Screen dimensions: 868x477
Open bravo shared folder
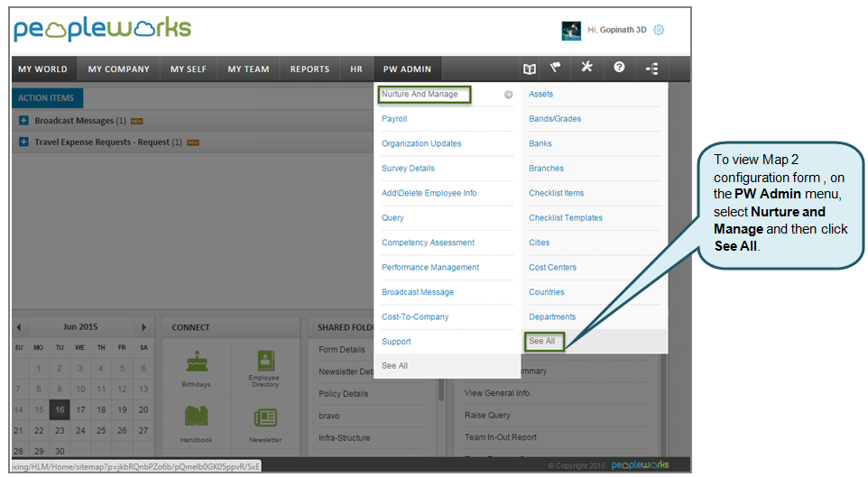pos(328,416)
